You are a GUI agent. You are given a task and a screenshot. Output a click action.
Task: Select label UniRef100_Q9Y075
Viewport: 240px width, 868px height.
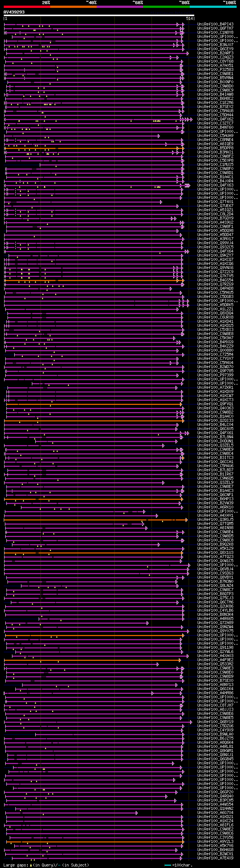click(215, 631)
